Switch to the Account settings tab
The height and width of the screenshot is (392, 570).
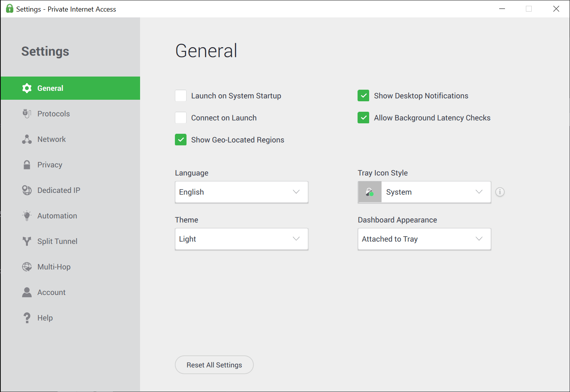click(x=51, y=292)
